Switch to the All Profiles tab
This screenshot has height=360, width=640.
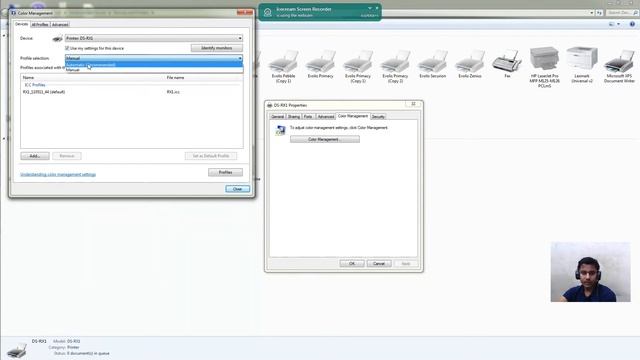(x=40, y=24)
